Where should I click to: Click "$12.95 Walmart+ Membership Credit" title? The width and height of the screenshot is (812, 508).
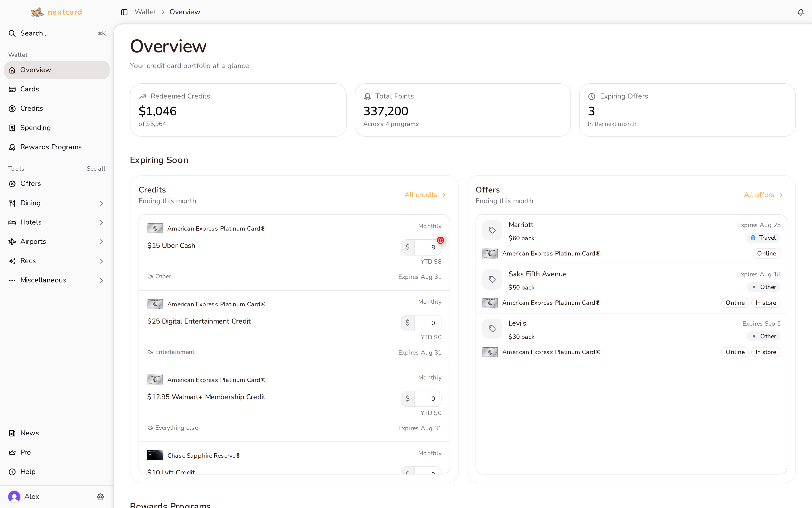click(206, 397)
